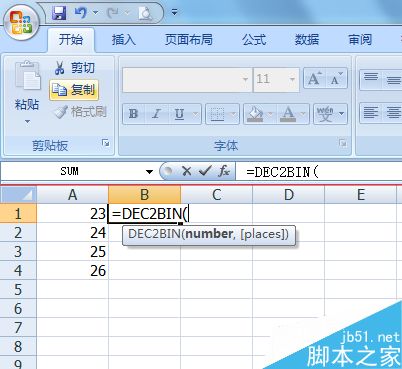Increase font size with large A

coord(314,79)
